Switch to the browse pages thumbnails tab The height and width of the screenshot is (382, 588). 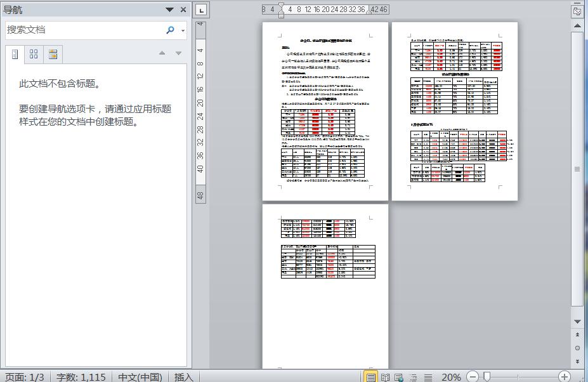pos(34,54)
